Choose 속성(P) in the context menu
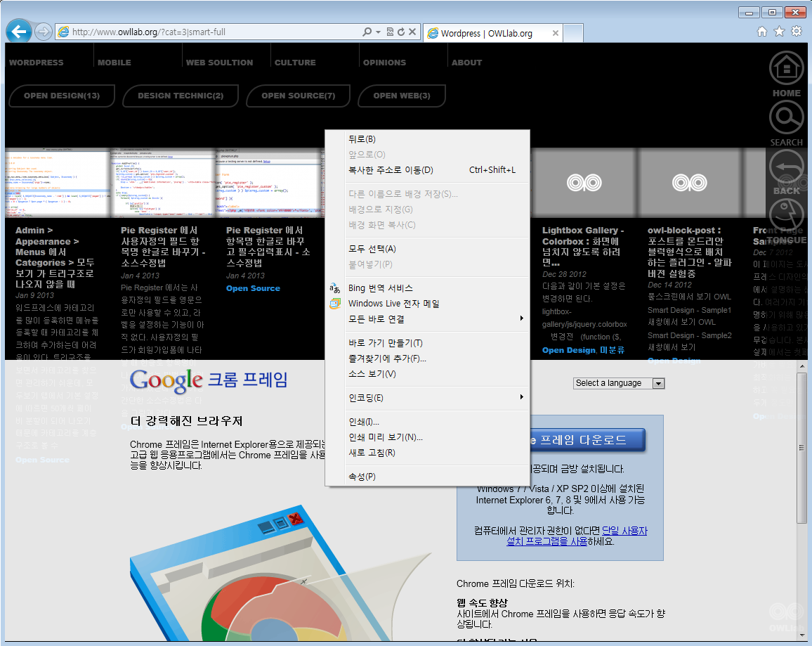This screenshot has width=812, height=646. (x=362, y=477)
